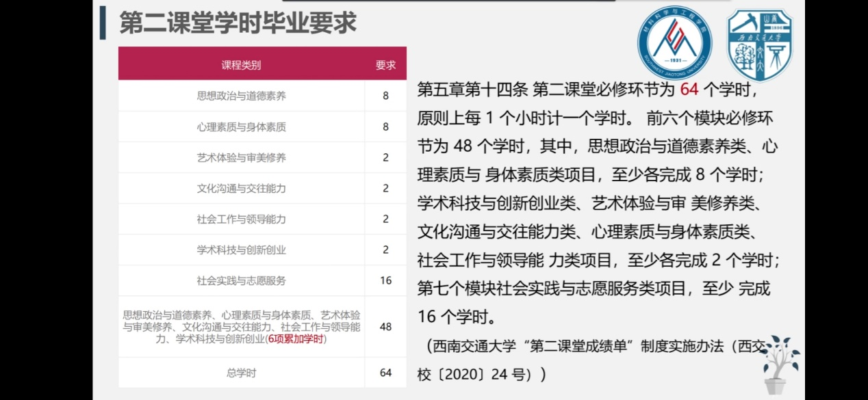868x400 pixels.
Task: Select the 社会工作与领导能力 row
Action: click(241, 219)
